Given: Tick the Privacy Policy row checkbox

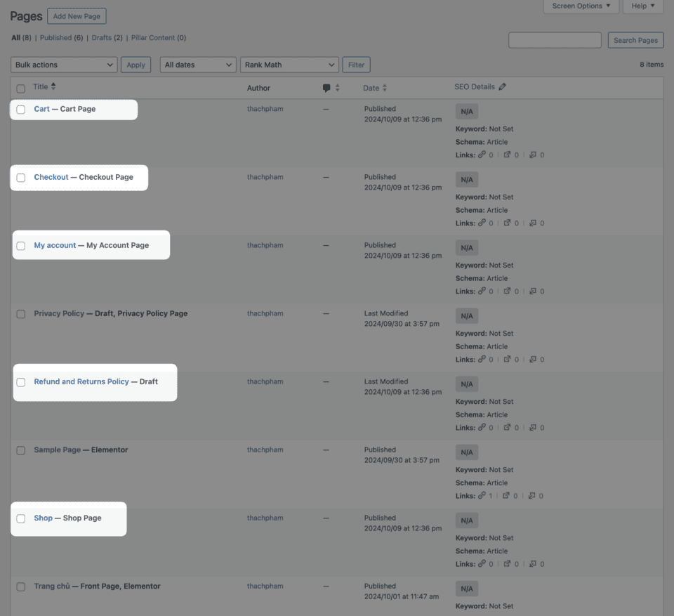Looking at the screenshot, I should [21, 314].
